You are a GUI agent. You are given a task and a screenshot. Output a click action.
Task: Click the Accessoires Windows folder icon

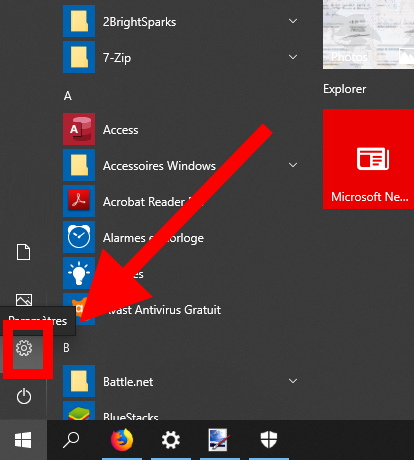[79, 165]
